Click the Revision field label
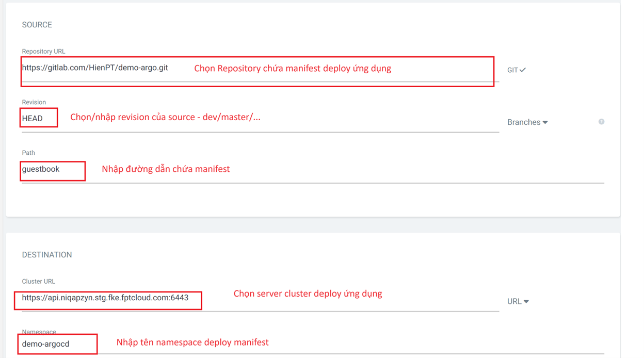Viewport: 644px width, 358px height. click(x=34, y=102)
